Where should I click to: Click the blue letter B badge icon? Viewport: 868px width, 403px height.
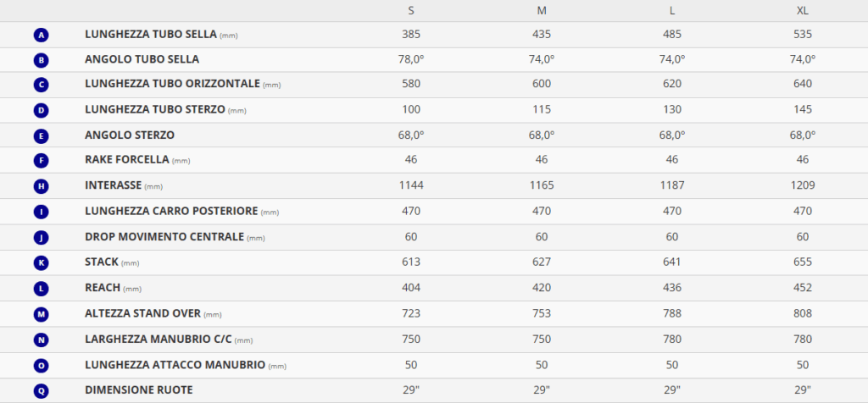click(x=42, y=60)
